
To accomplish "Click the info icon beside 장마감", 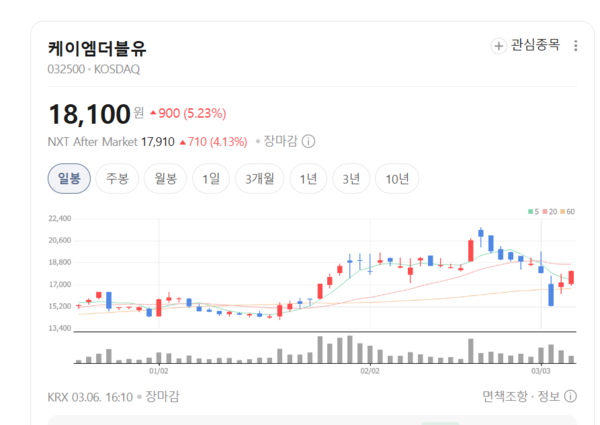I will click(x=309, y=142).
